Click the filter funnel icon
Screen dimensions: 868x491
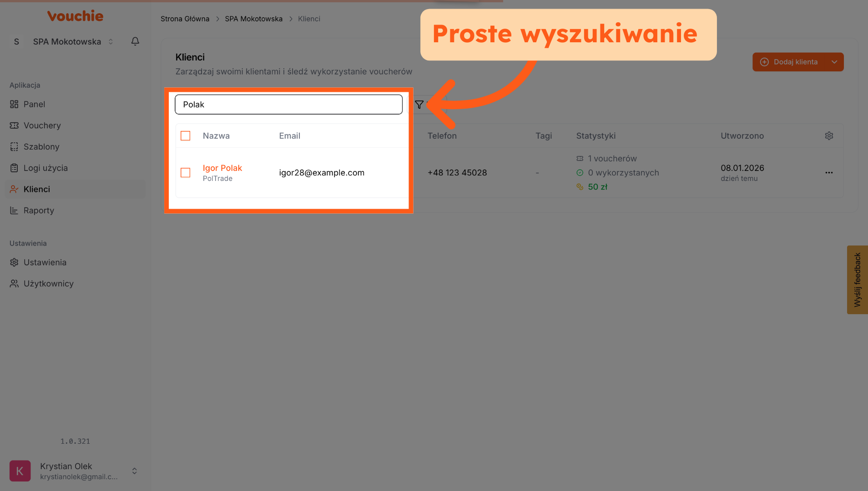419,105
